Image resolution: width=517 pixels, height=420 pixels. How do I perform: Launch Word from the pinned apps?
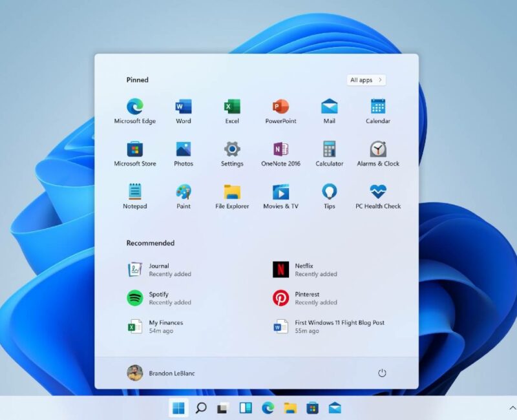coord(184,111)
